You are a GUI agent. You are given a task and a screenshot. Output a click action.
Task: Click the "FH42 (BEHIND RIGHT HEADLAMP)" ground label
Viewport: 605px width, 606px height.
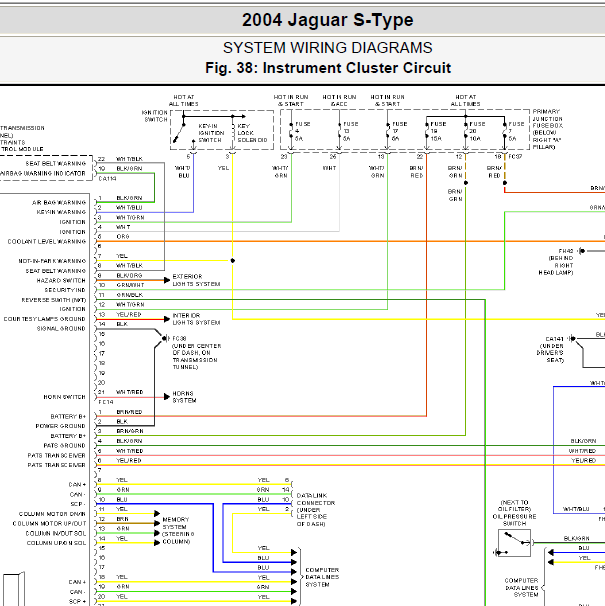[x=556, y=262]
